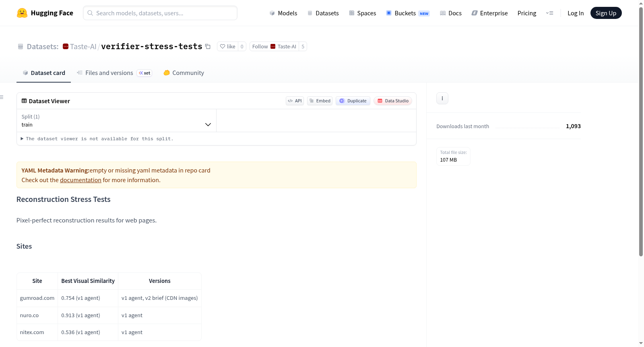644x347 pixels.
Task: Open Buckets from the top navigation
Action: point(408,13)
